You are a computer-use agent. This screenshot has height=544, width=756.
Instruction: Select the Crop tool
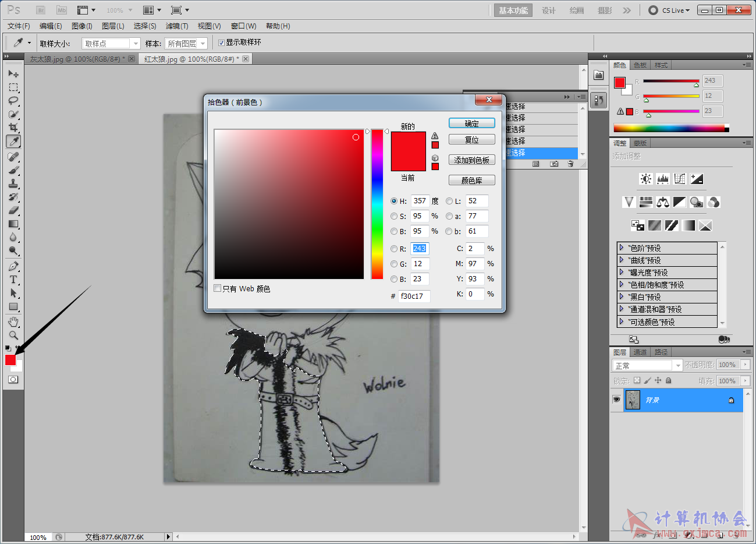(13, 128)
